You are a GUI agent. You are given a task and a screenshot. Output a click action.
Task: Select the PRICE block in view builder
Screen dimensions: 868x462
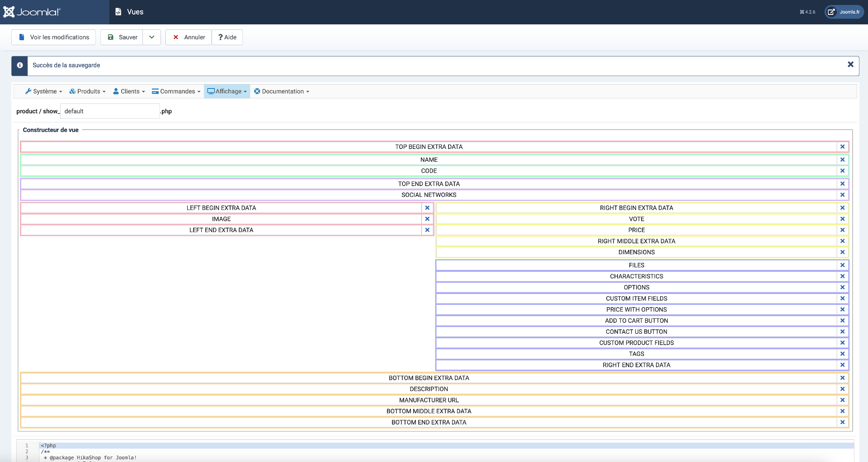click(x=636, y=230)
